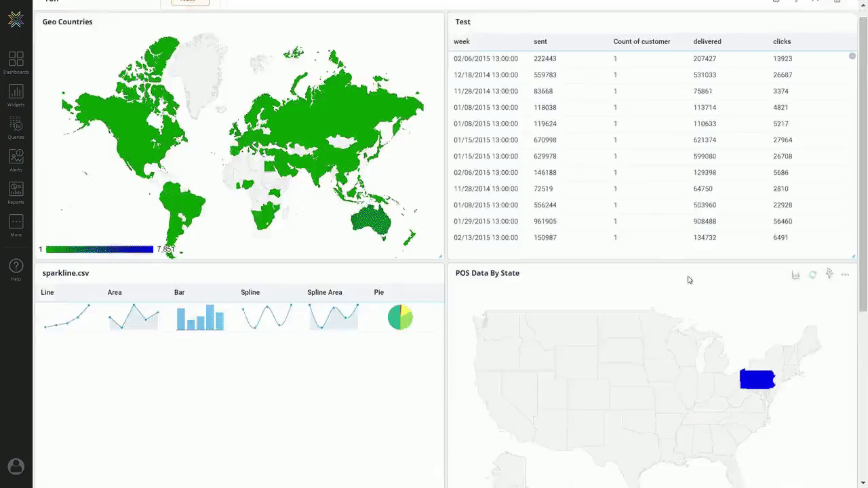Screen dimensions: 868x488
Task: Click the delivered column header
Action: [x=707, y=41]
